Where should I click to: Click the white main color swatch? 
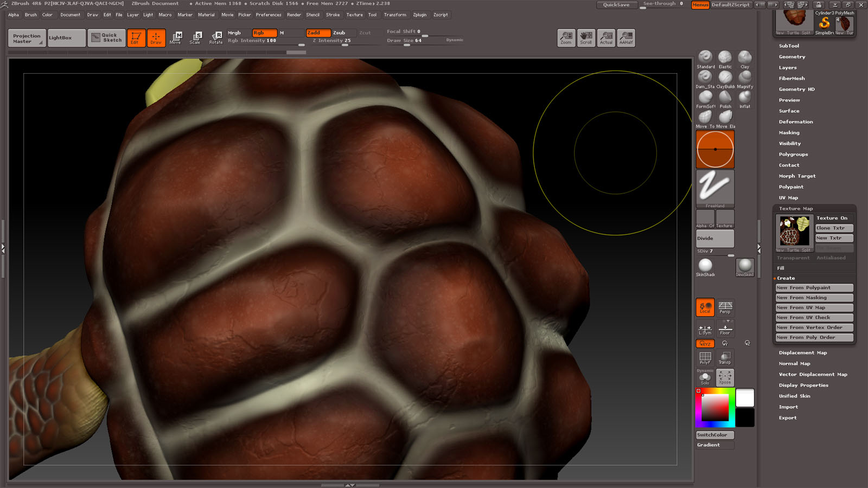(x=745, y=398)
